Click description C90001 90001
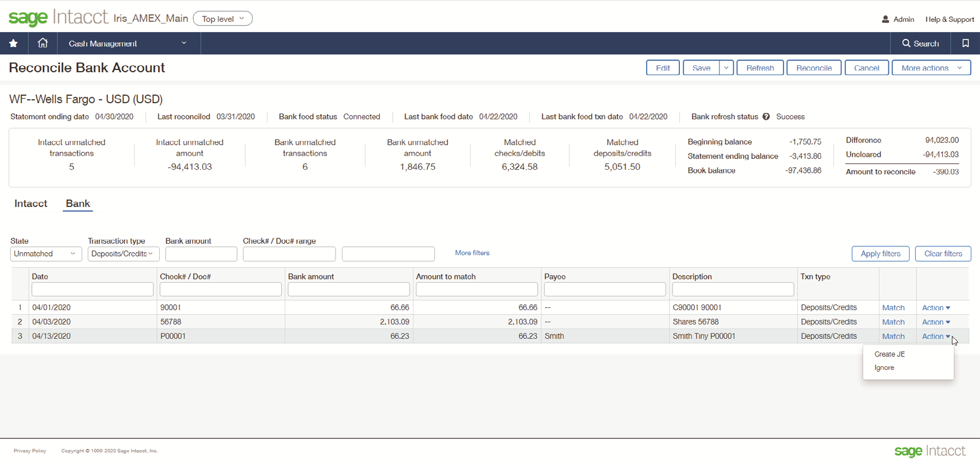The height and width of the screenshot is (461, 980). [x=697, y=307]
